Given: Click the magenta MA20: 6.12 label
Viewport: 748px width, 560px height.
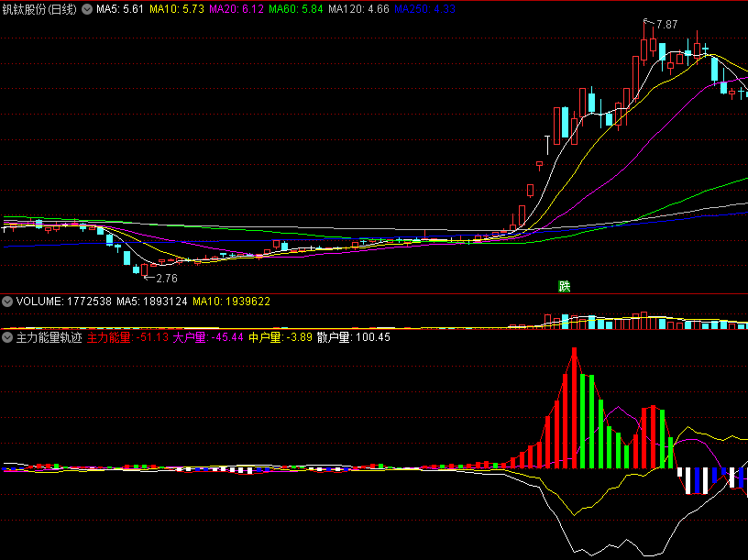Looking at the screenshot, I should click(x=236, y=9).
